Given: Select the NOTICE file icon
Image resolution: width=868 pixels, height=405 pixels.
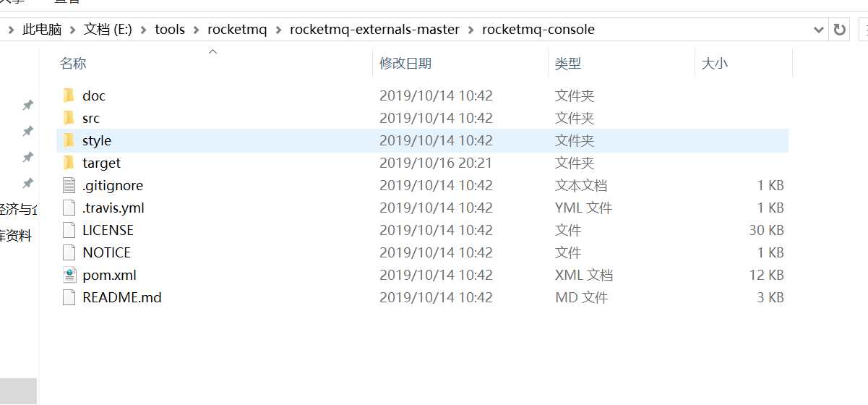Looking at the screenshot, I should pyautogui.click(x=69, y=252).
